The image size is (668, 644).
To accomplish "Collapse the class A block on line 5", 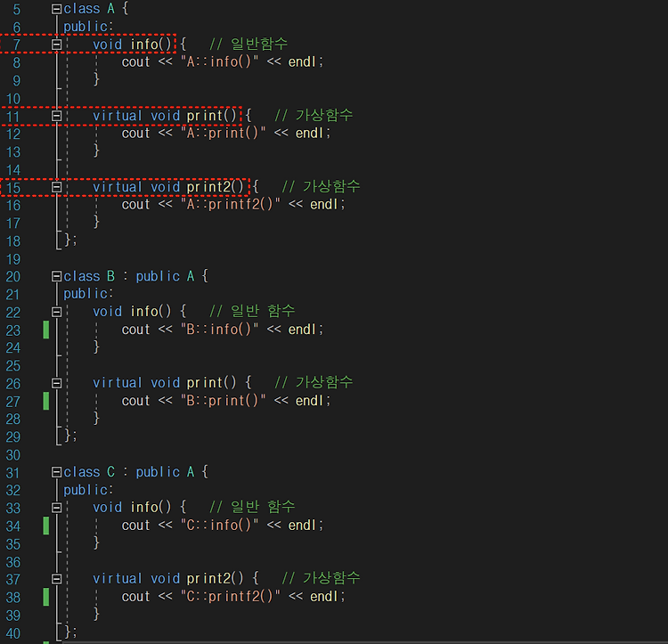I will (x=57, y=9).
